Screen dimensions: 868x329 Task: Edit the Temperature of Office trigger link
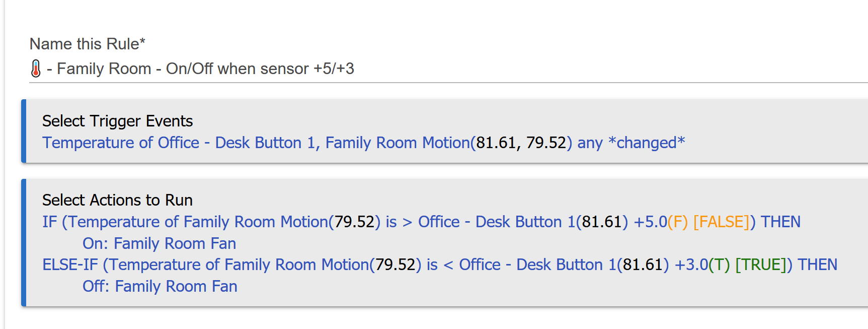(x=121, y=143)
